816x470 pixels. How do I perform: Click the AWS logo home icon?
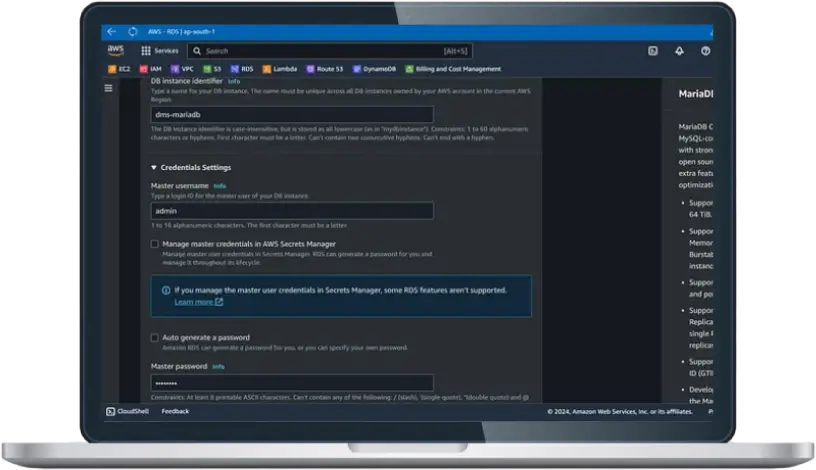(x=116, y=50)
